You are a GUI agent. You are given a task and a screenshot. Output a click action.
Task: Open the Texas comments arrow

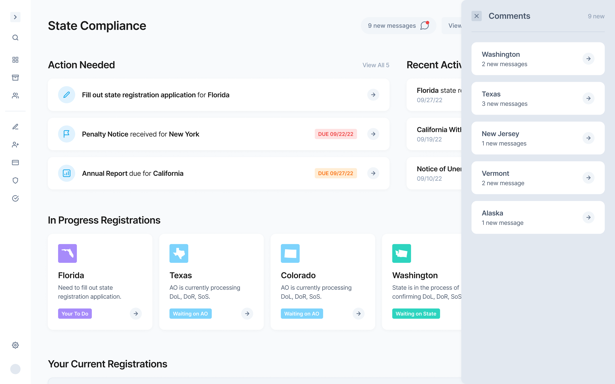coord(588,98)
